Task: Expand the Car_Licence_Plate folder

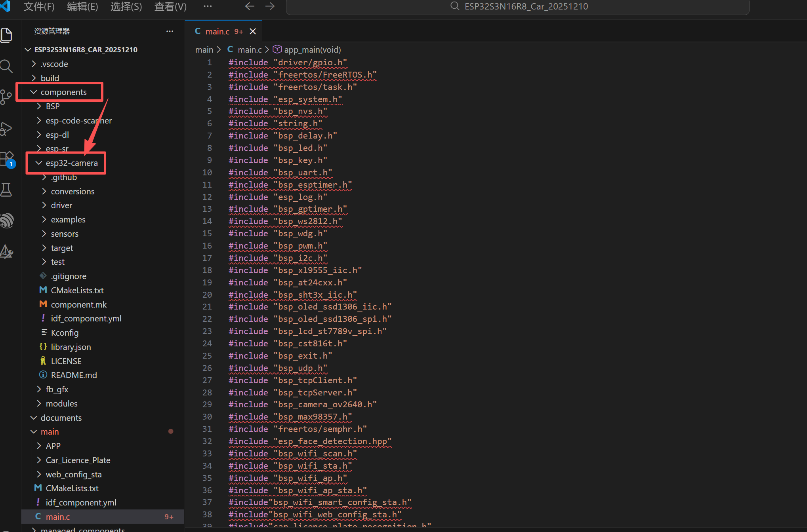Action: [78, 460]
